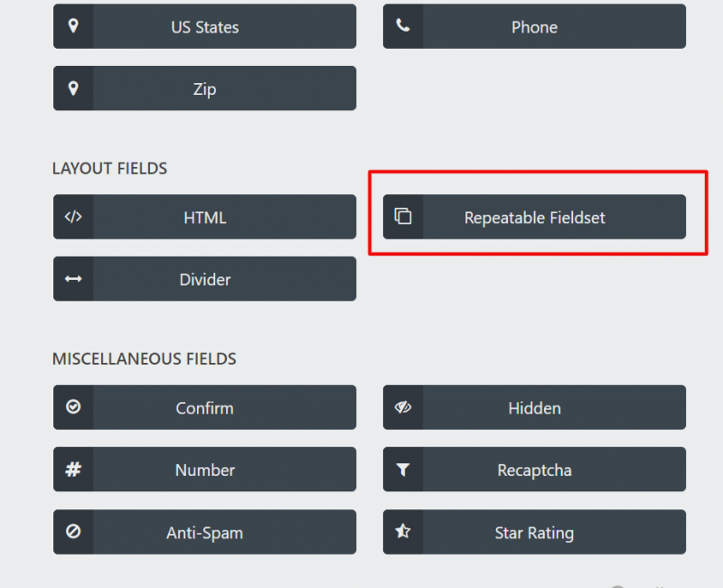Insert a Zip field
This screenshot has width=723, height=588.
tap(205, 89)
